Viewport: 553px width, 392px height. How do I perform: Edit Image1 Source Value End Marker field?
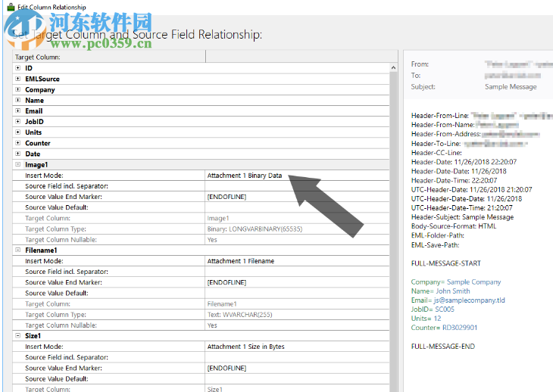pyautogui.click(x=297, y=197)
